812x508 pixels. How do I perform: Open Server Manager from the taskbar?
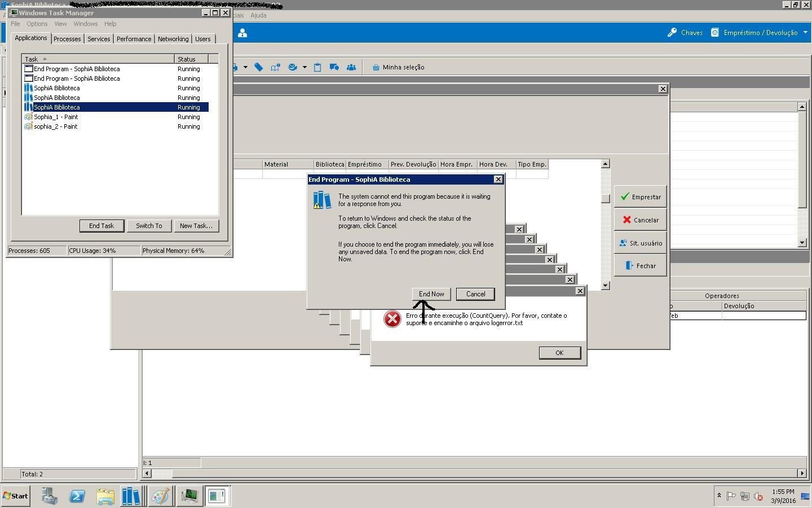tap(49, 496)
